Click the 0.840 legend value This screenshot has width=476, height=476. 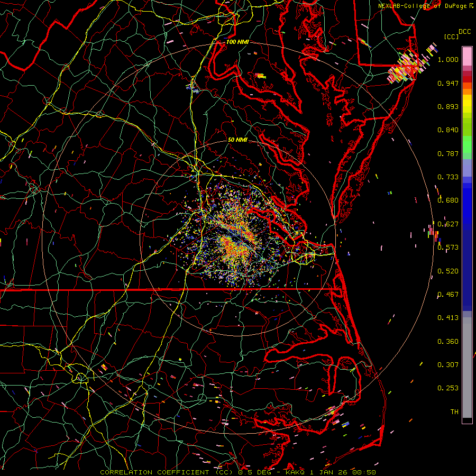coord(448,130)
